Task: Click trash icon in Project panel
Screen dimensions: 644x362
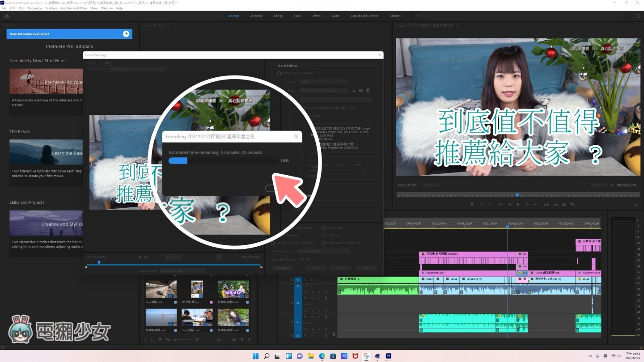Action: [x=248, y=340]
